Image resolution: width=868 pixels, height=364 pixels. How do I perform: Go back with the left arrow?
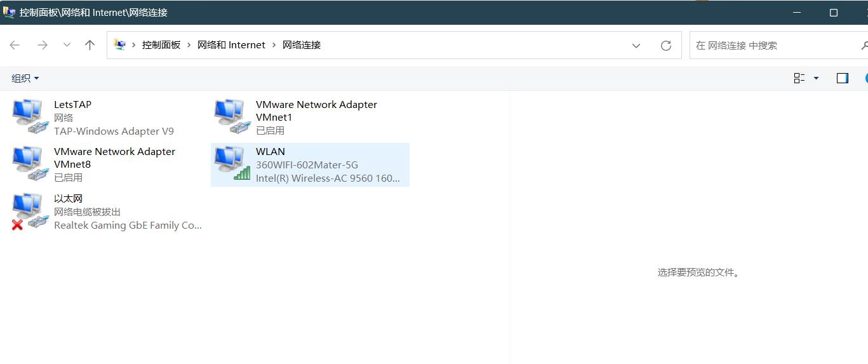coord(15,45)
